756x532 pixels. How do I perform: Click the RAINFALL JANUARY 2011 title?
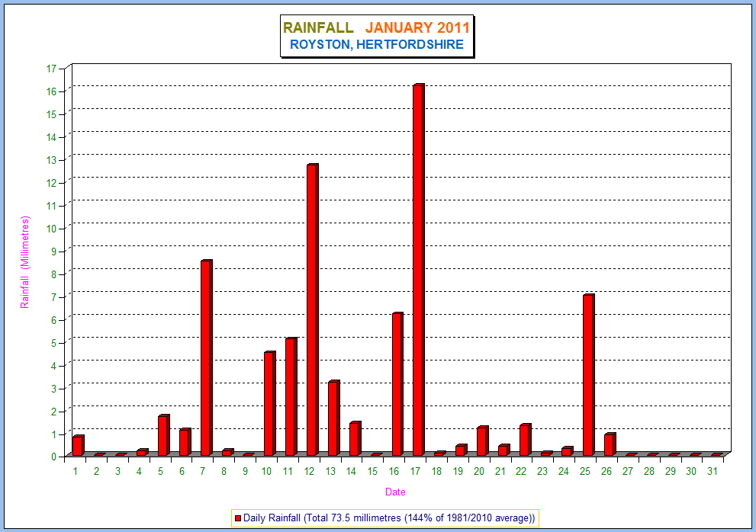coord(376,27)
